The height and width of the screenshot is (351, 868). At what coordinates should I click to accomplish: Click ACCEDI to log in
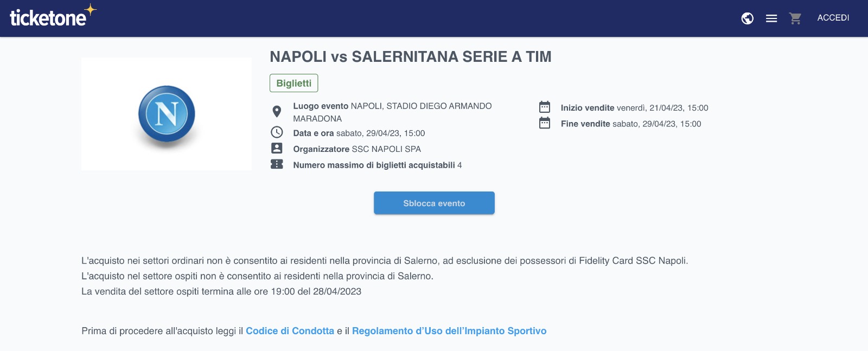[x=833, y=18]
